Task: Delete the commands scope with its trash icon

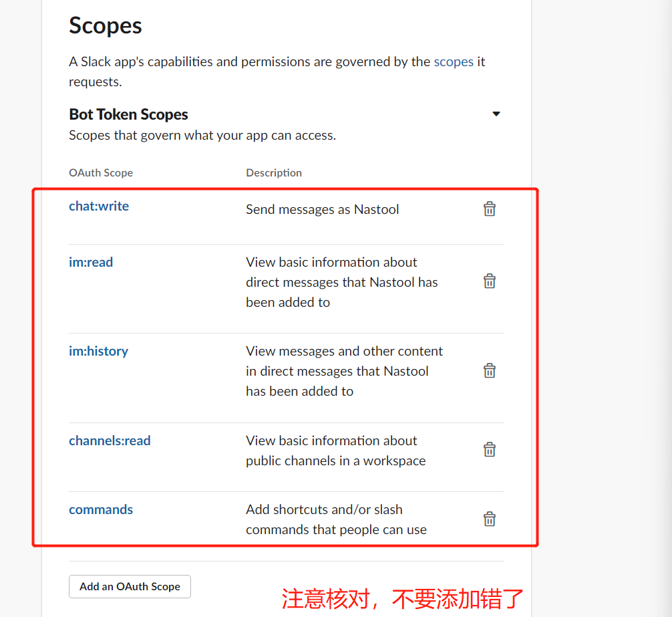Action: point(490,519)
